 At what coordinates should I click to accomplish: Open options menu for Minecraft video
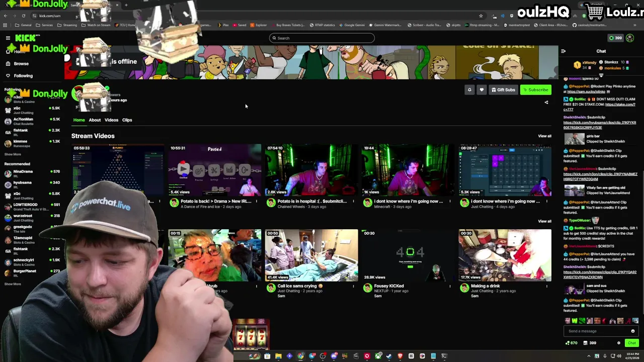point(450,202)
